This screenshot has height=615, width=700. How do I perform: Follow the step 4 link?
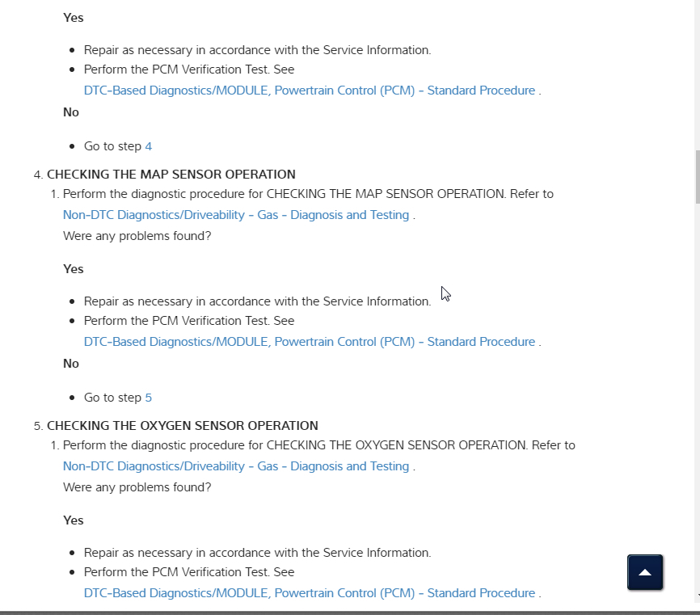coord(149,146)
